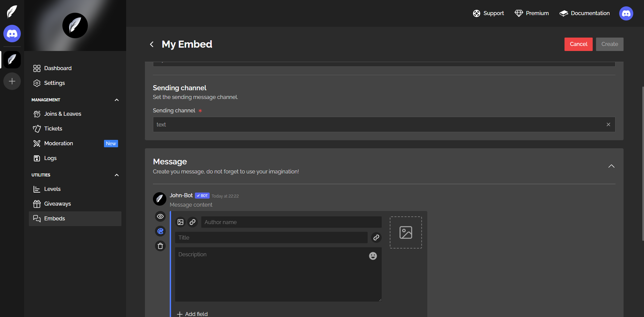Image resolution: width=644 pixels, height=317 pixels.
Task: Open the Discord home icon in the server rail
Action: 12,34
